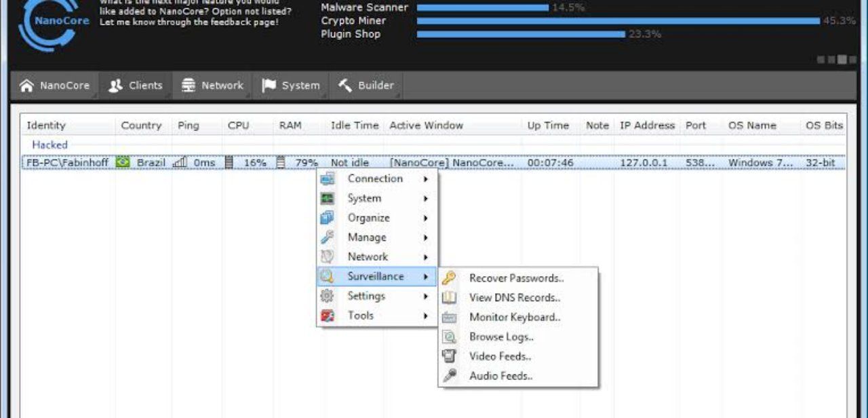The image size is (868, 418).
Task: Click the red toolbox icon beside Tools
Action: click(x=328, y=316)
